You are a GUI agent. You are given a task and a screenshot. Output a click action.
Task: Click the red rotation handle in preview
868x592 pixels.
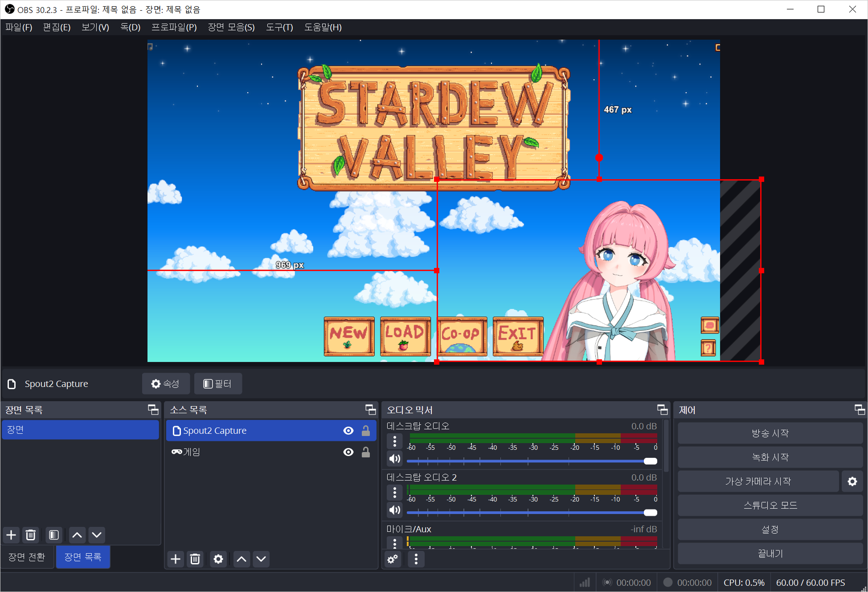599,157
